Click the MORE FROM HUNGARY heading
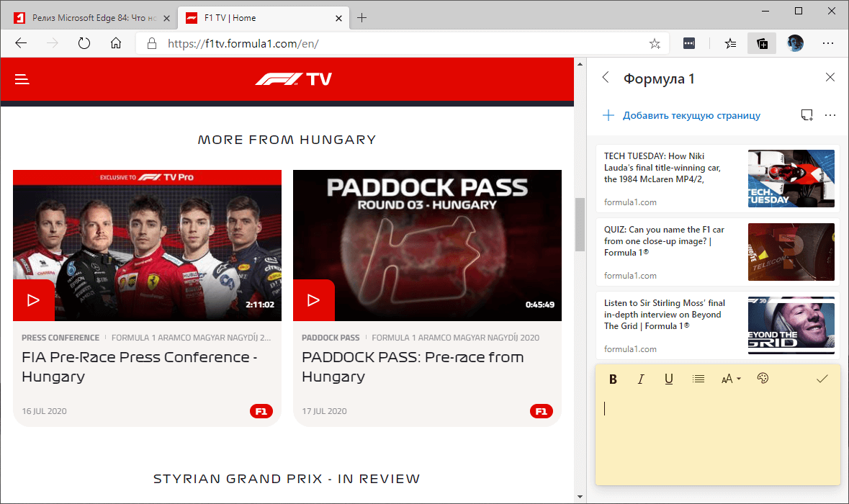The width and height of the screenshot is (849, 504). pyautogui.click(x=287, y=140)
